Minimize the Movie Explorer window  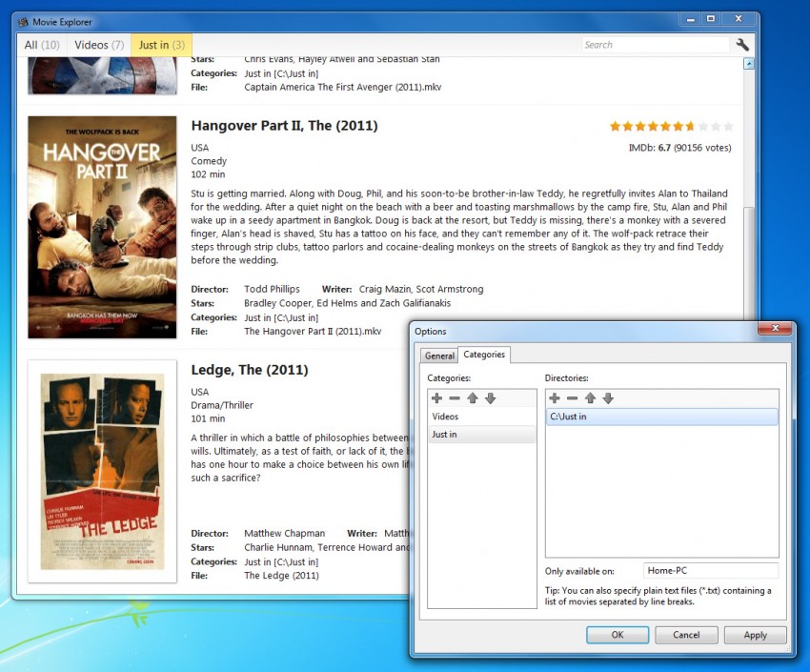pos(691,19)
